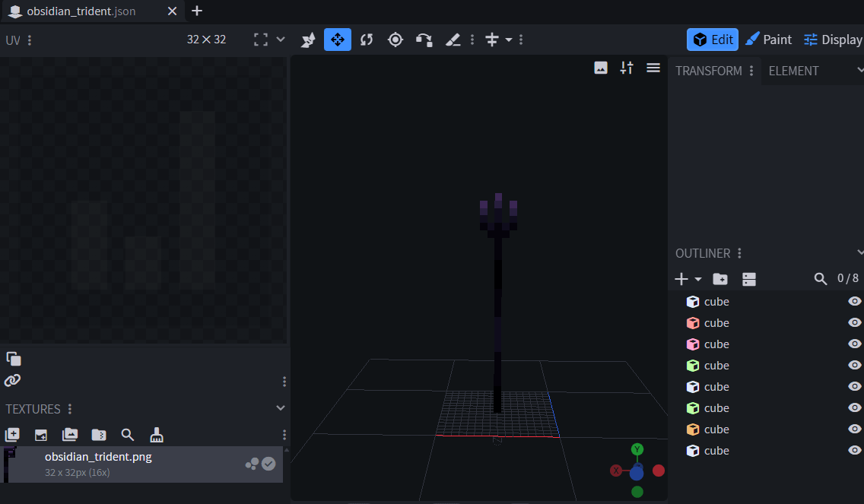Click the copy squares icon below UV editor
864x504 pixels.
tap(13, 359)
